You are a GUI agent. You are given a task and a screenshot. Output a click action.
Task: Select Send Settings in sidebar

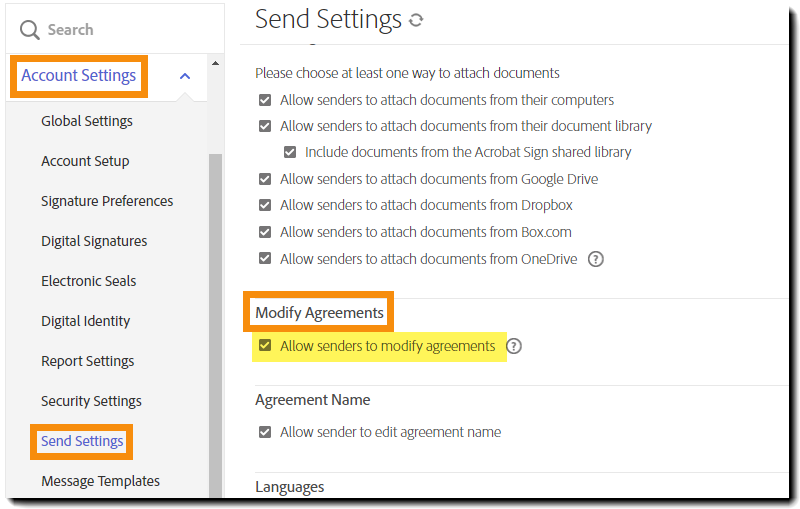pos(82,441)
